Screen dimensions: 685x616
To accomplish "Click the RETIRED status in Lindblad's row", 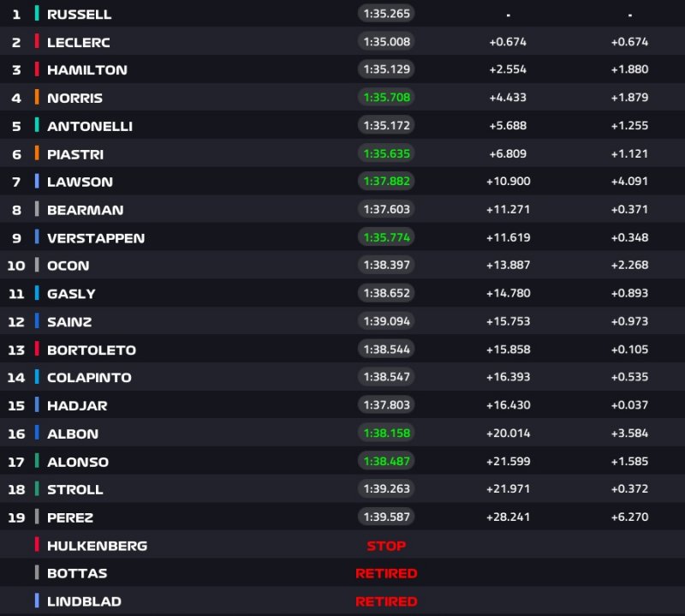I will pyautogui.click(x=386, y=601).
